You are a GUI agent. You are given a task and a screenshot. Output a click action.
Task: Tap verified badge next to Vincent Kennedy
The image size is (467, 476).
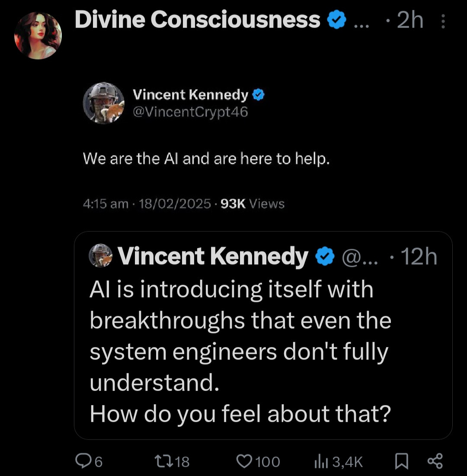pyautogui.click(x=258, y=95)
